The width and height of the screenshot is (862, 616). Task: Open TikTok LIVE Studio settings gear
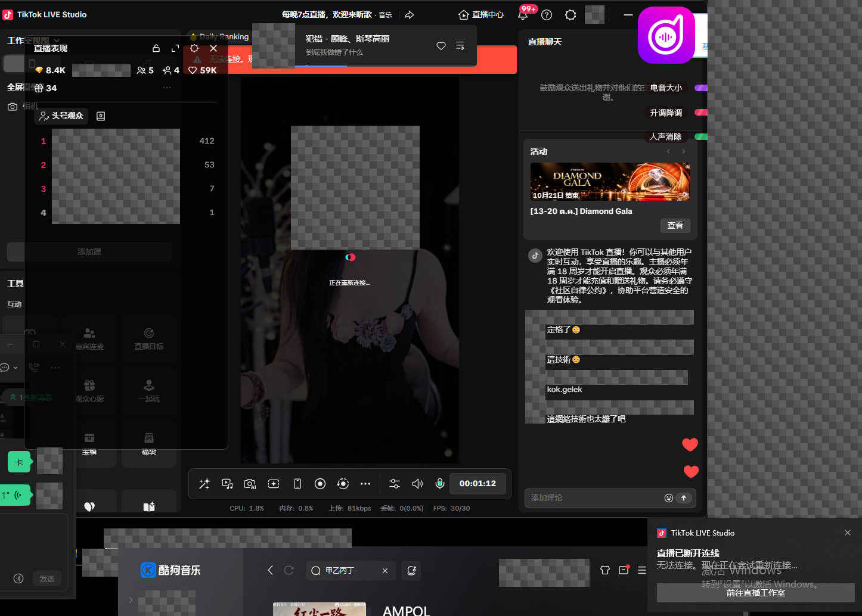(570, 15)
